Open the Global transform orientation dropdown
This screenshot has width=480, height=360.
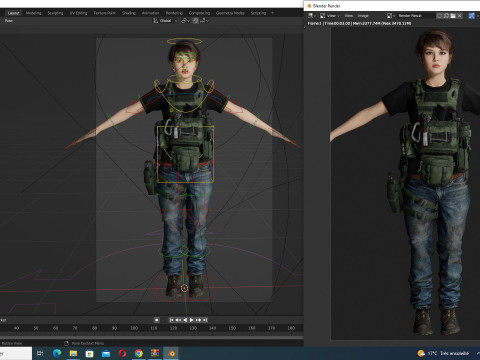coord(165,21)
